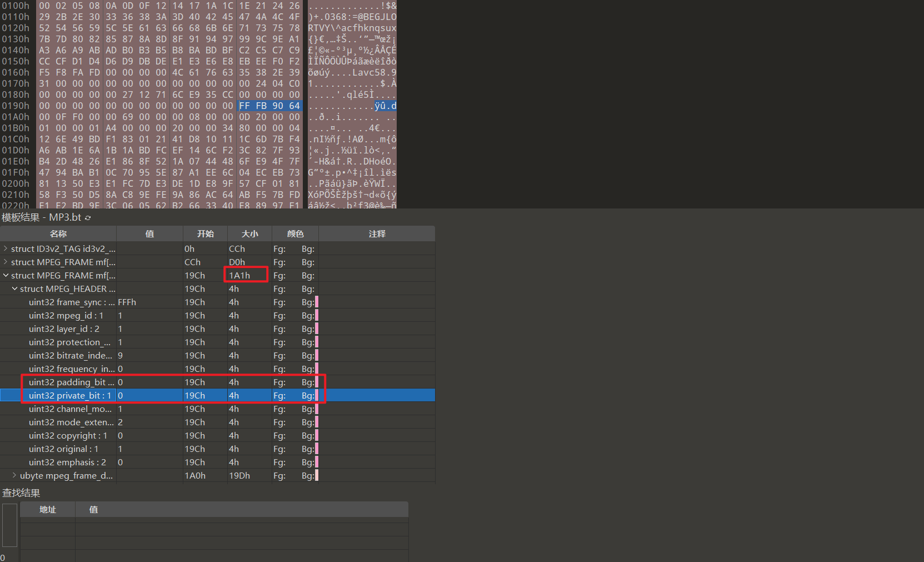
Task: Click the 值 column header in template results
Action: point(149,234)
